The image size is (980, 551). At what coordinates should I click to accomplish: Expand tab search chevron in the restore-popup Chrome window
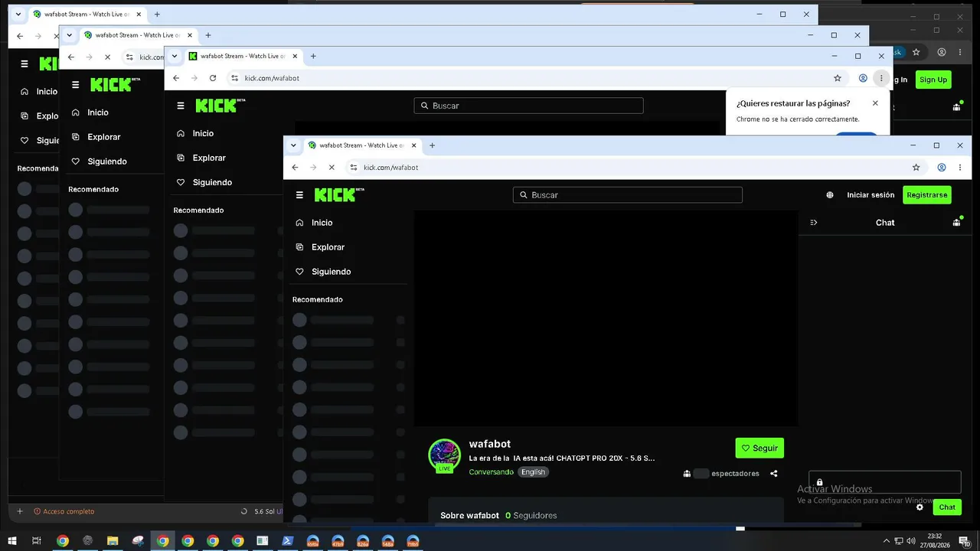click(175, 56)
